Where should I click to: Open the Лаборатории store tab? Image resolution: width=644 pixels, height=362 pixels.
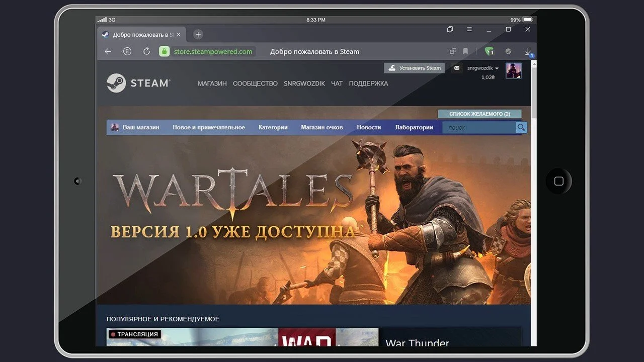click(414, 127)
